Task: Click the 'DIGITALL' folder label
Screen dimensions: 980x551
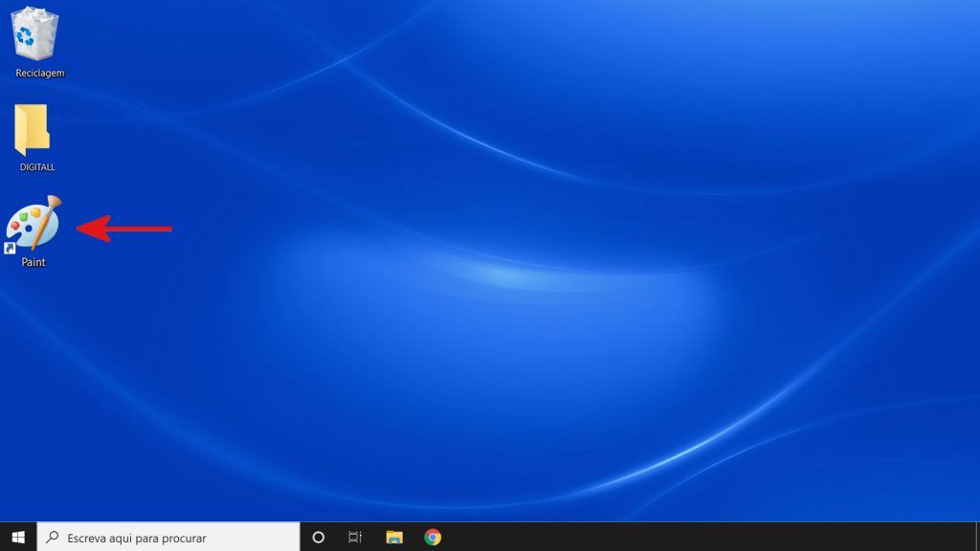Action: click(37, 167)
